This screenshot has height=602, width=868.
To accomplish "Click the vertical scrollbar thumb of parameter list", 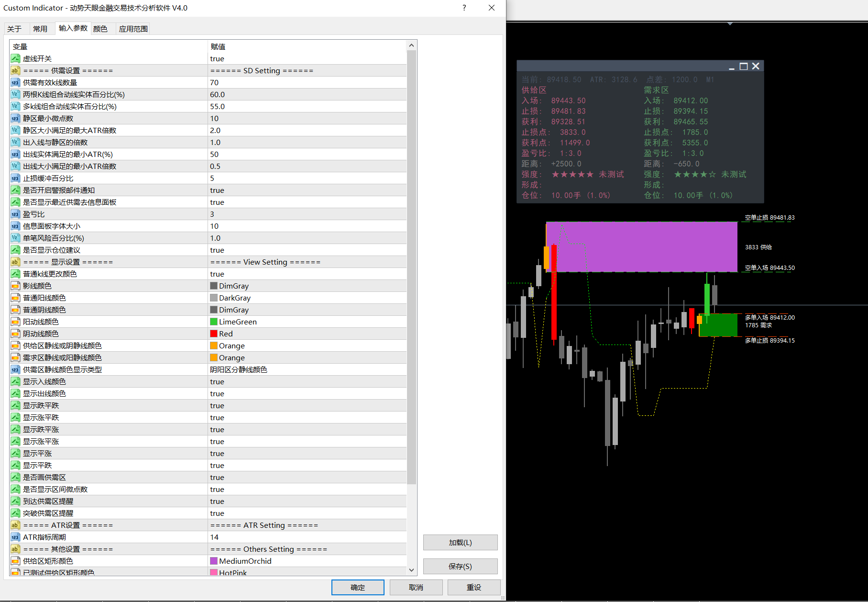I will 411,267.
